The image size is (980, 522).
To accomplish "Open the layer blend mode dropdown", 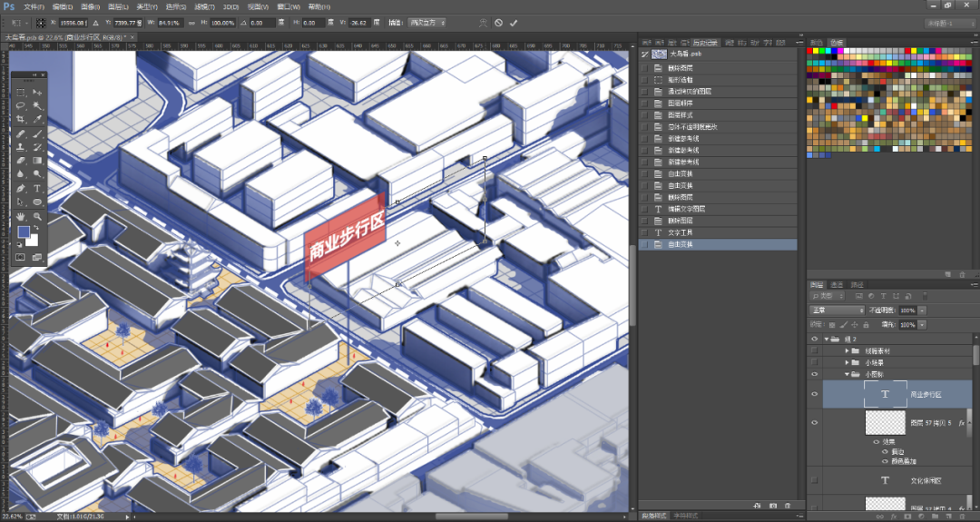I will (836, 310).
